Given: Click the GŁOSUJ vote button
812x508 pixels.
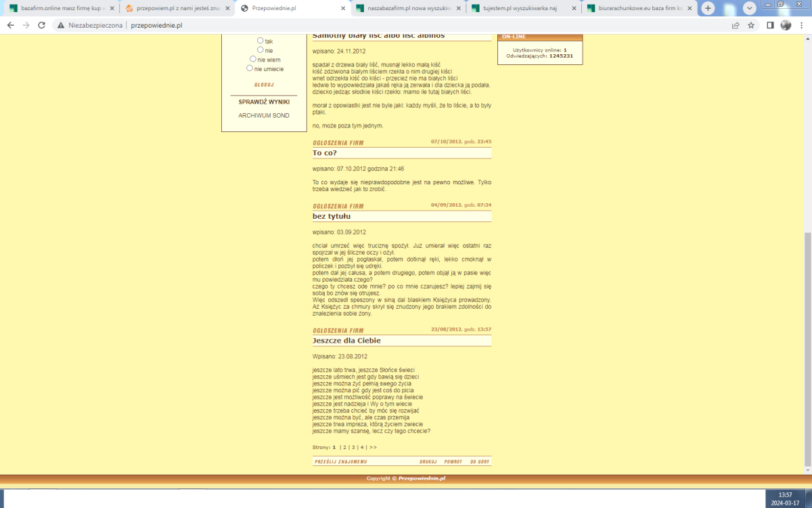Looking at the screenshot, I should click(264, 85).
